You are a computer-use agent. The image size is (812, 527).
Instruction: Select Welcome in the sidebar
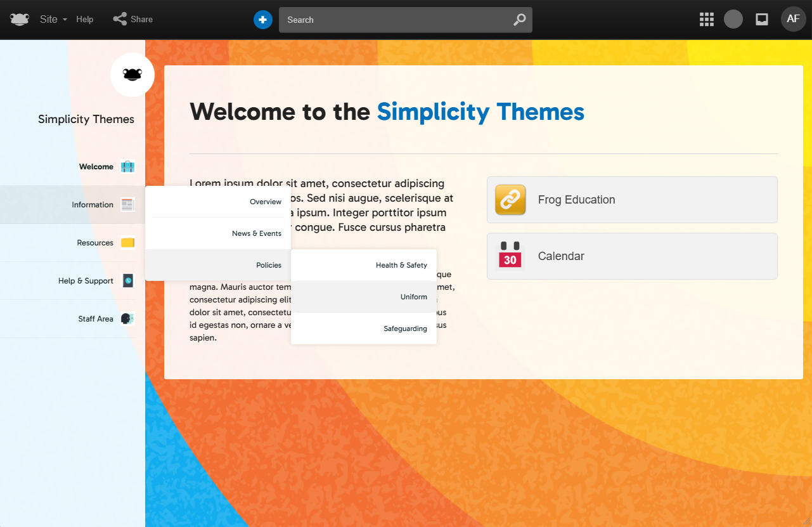point(96,167)
